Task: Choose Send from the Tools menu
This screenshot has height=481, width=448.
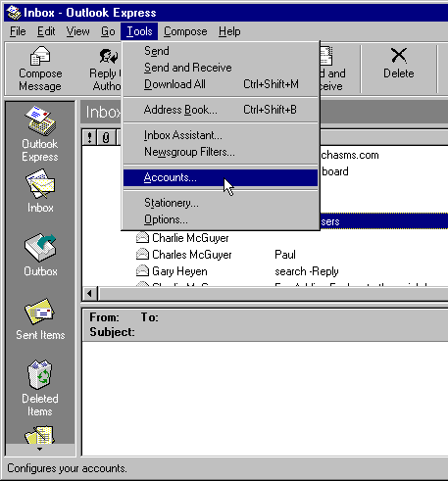Action: tap(221, 51)
